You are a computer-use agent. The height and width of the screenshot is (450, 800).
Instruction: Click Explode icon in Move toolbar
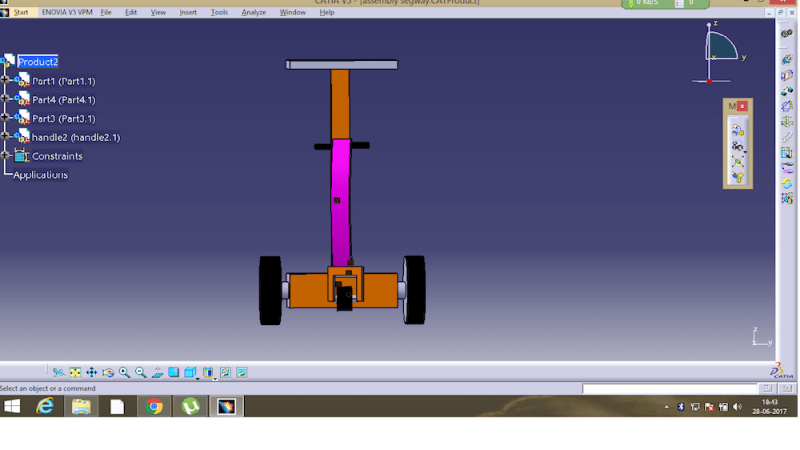point(737,162)
